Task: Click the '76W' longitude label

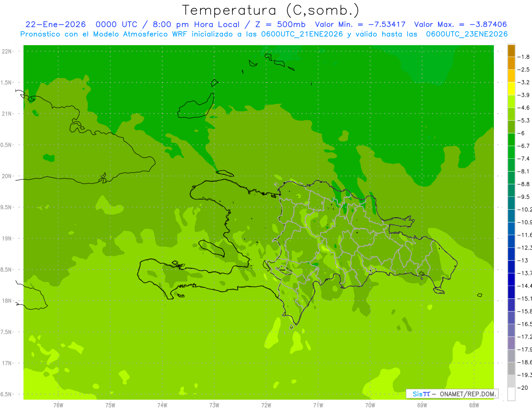Action: [x=58, y=405]
